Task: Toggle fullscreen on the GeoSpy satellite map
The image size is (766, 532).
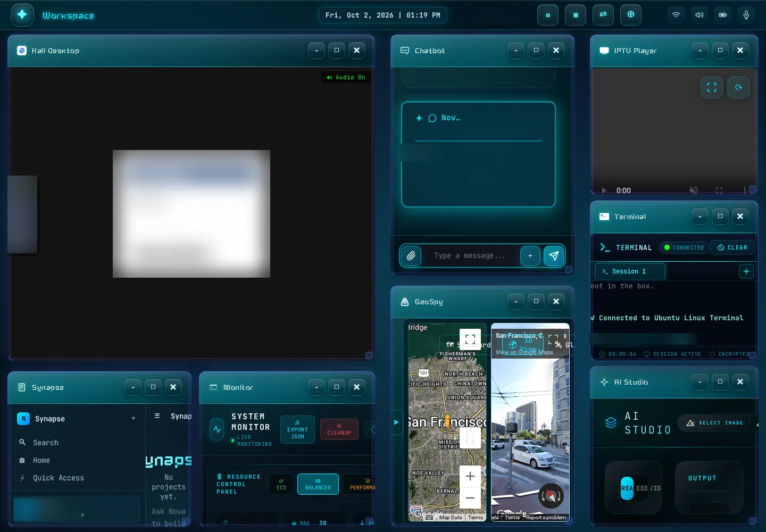Action: pyautogui.click(x=470, y=338)
